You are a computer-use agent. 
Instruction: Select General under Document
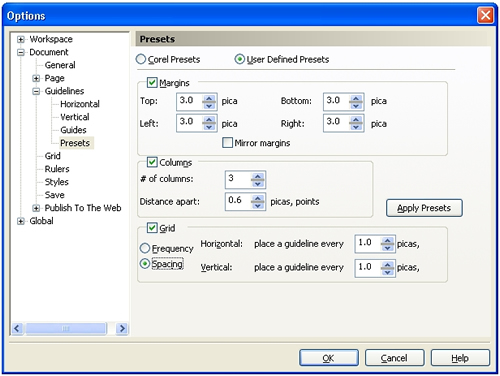[60, 65]
